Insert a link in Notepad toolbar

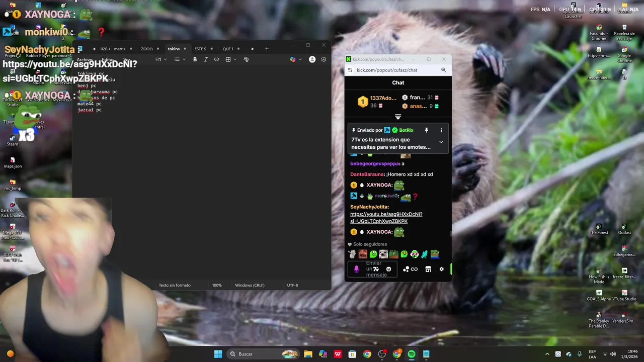coord(216,59)
